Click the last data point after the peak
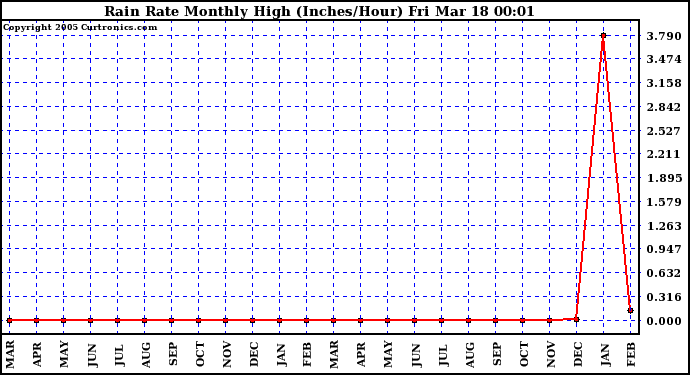This screenshot has width=690, height=375. [630, 310]
